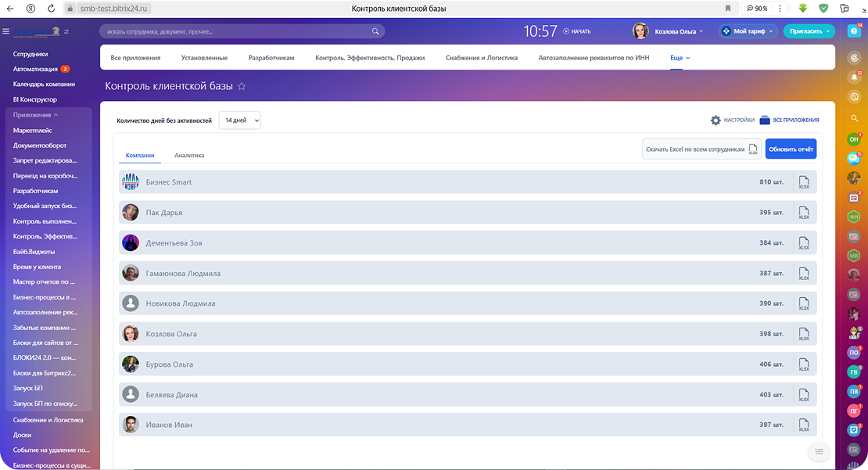Screen dimensions: 868x470
Task: Open the list menu icon at bottom right
Action: click(819, 452)
